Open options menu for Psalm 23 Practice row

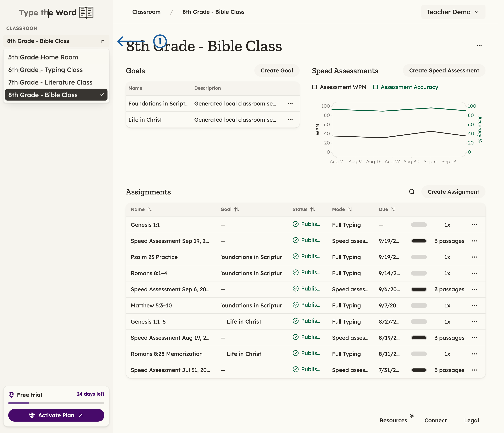pyautogui.click(x=474, y=257)
